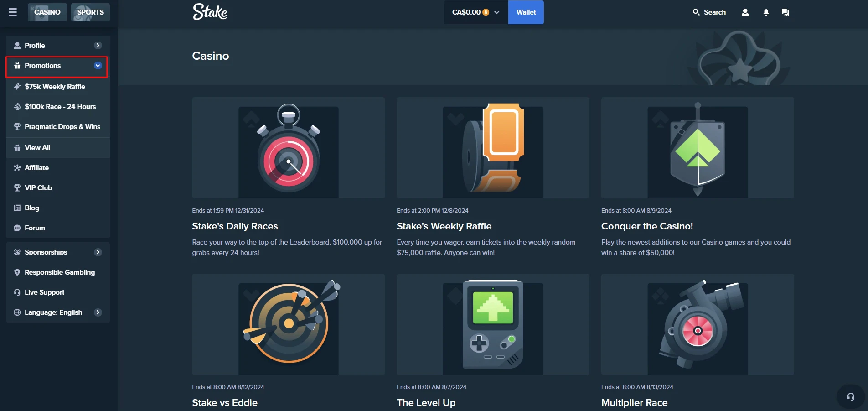This screenshot has width=868, height=411.
Task: Open the $75k Weekly Raffle link
Action: point(58,87)
